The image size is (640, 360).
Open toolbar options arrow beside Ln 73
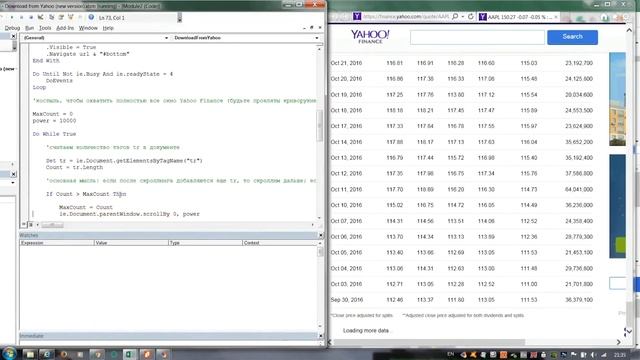180,18
